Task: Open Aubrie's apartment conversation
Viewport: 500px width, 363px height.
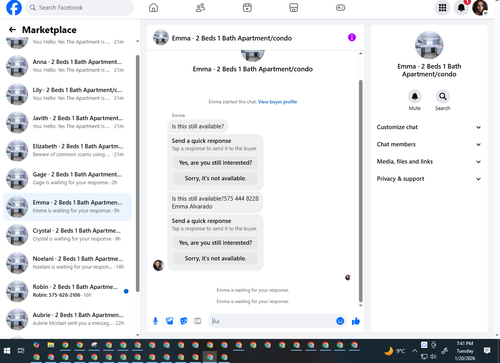Action: (67, 319)
